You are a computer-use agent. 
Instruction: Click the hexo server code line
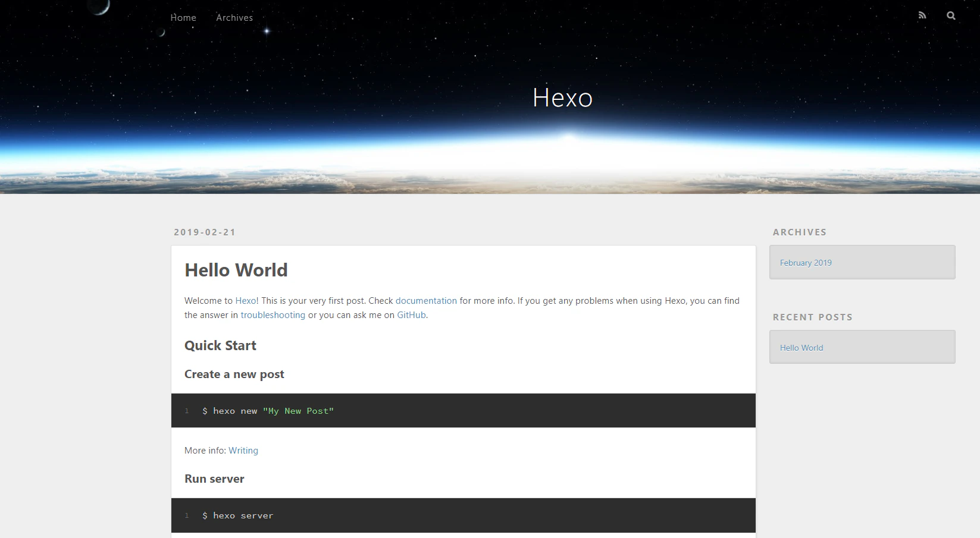237,515
